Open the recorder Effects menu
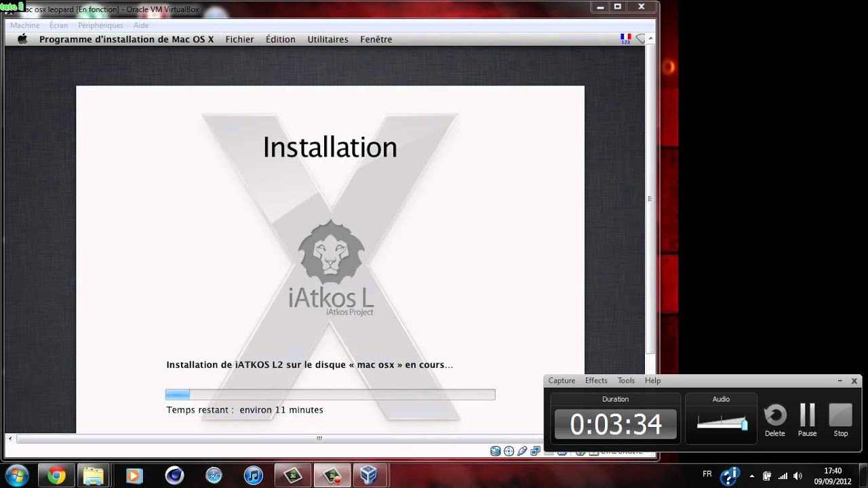 point(596,380)
